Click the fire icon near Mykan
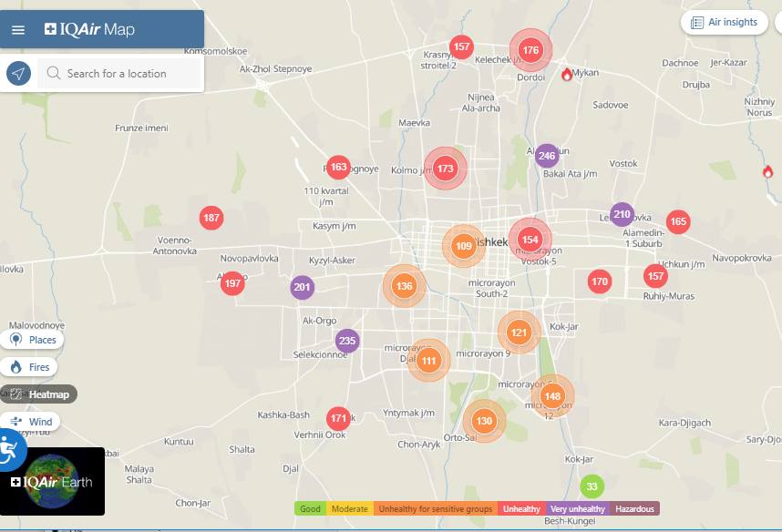Image resolution: width=782 pixels, height=532 pixels. click(x=567, y=74)
